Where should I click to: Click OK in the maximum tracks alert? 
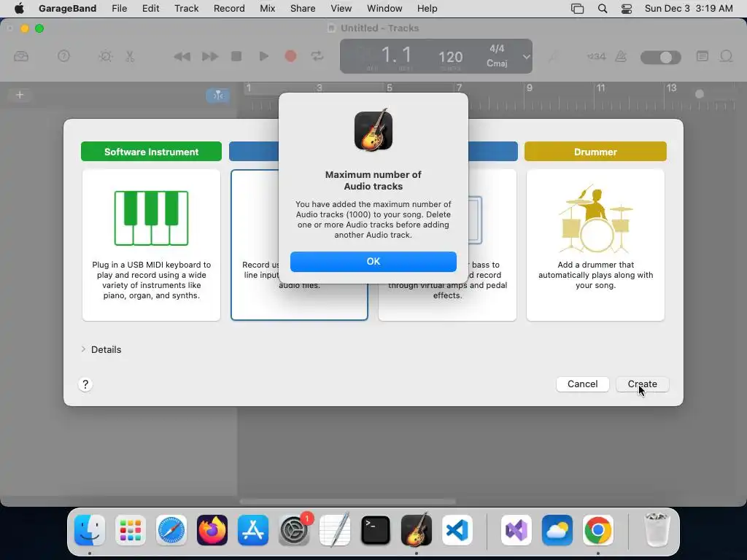[x=373, y=262]
